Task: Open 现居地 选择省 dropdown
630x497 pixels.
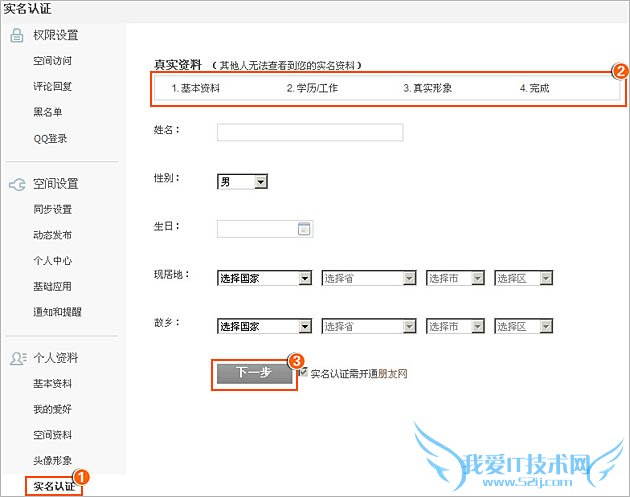Action: coord(369,278)
